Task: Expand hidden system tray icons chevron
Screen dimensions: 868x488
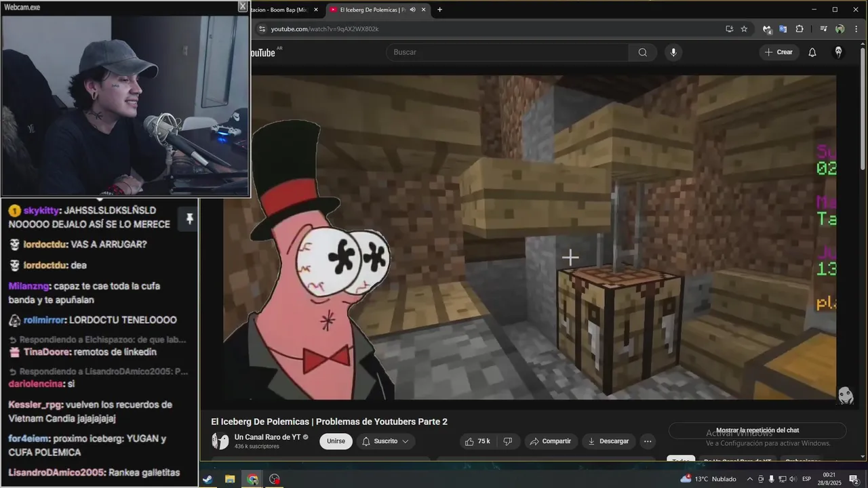Action: tap(749, 479)
